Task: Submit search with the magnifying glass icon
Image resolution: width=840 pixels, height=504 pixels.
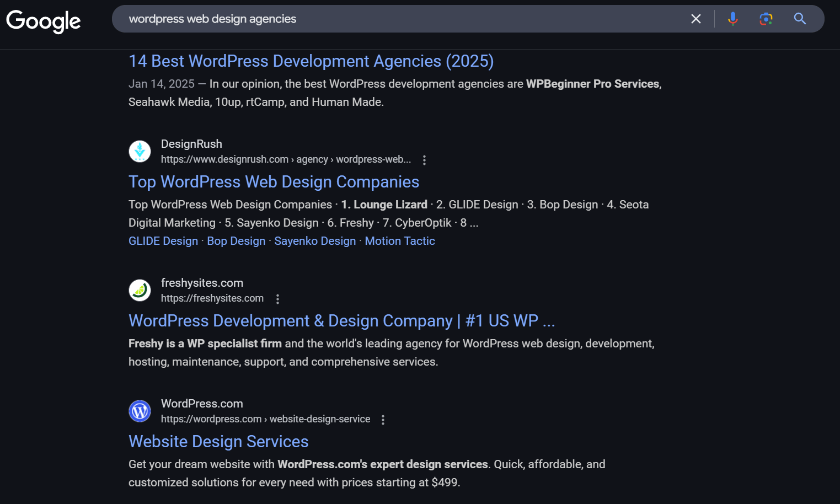Action: pos(800,19)
